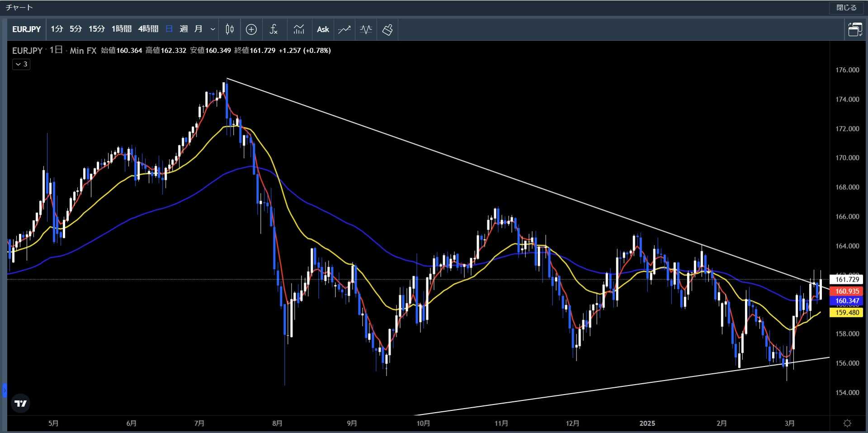Click the TradingView logo badge
This screenshot has width=868, height=433.
click(21, 403)
